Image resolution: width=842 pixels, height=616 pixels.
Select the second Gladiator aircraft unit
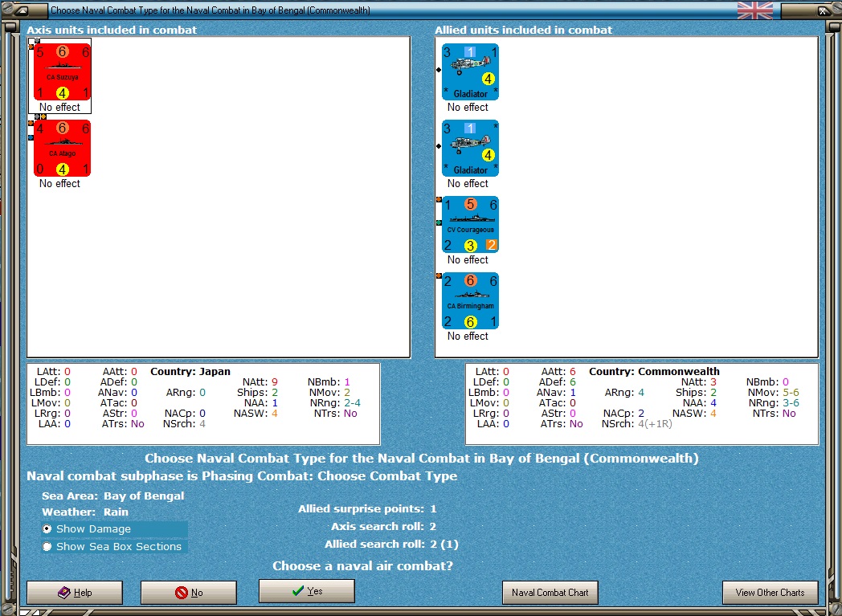470,148
